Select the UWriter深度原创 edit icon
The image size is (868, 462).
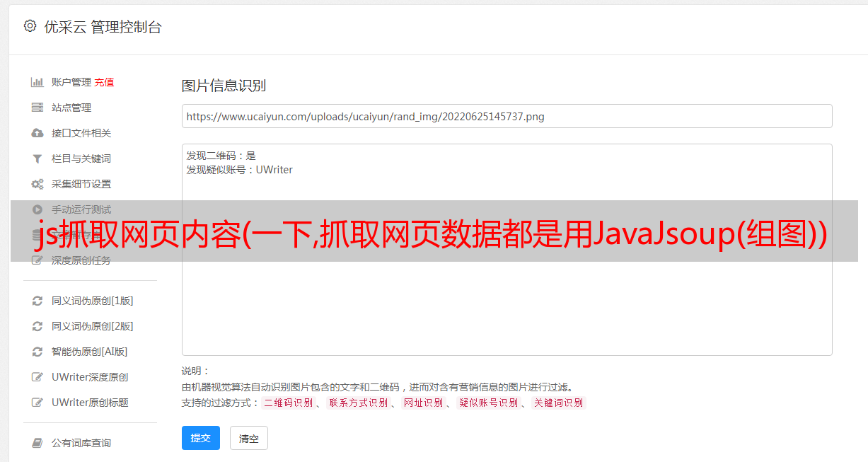point(37,377)
